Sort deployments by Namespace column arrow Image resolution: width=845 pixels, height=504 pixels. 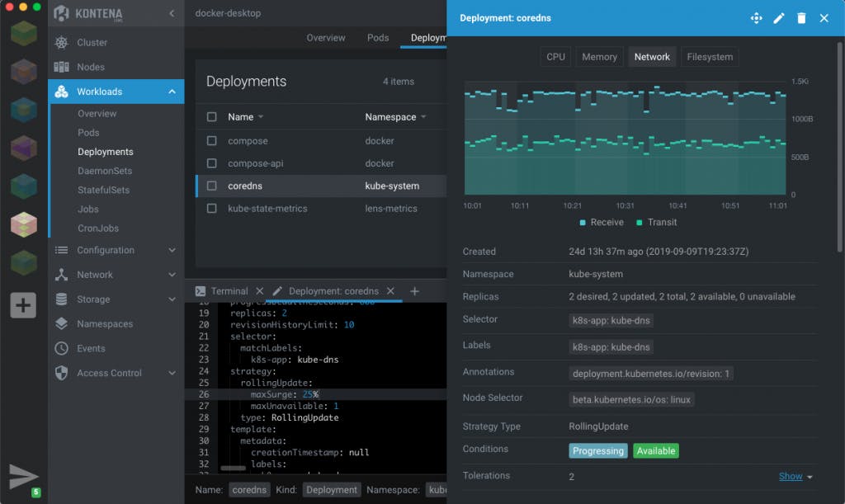click(424, 117)
